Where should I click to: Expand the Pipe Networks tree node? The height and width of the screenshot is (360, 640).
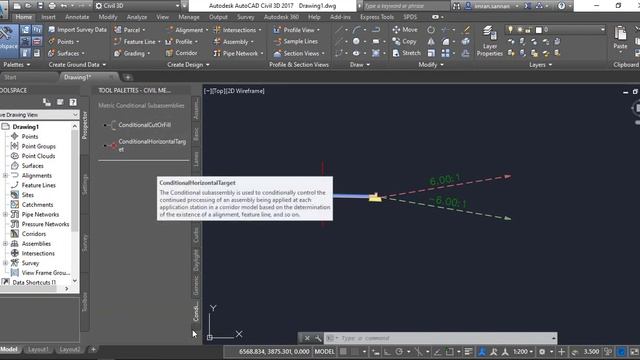point(5,214)
